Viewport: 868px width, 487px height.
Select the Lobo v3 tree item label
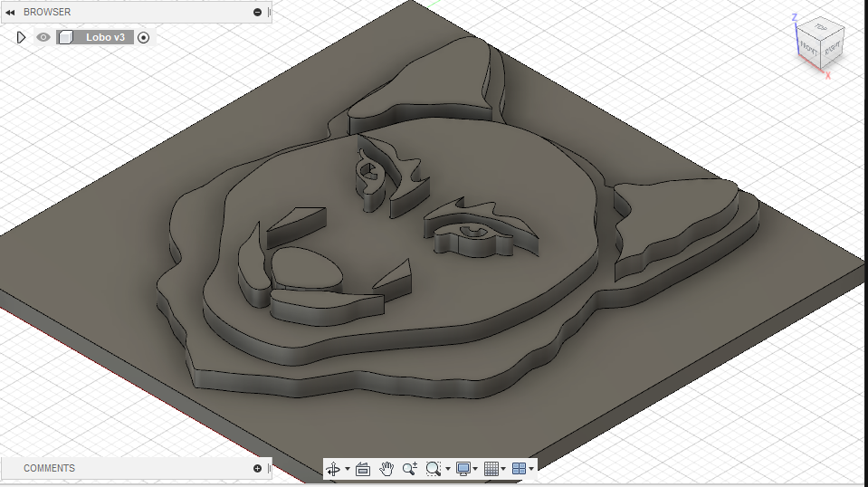click(x=105, y=37)
